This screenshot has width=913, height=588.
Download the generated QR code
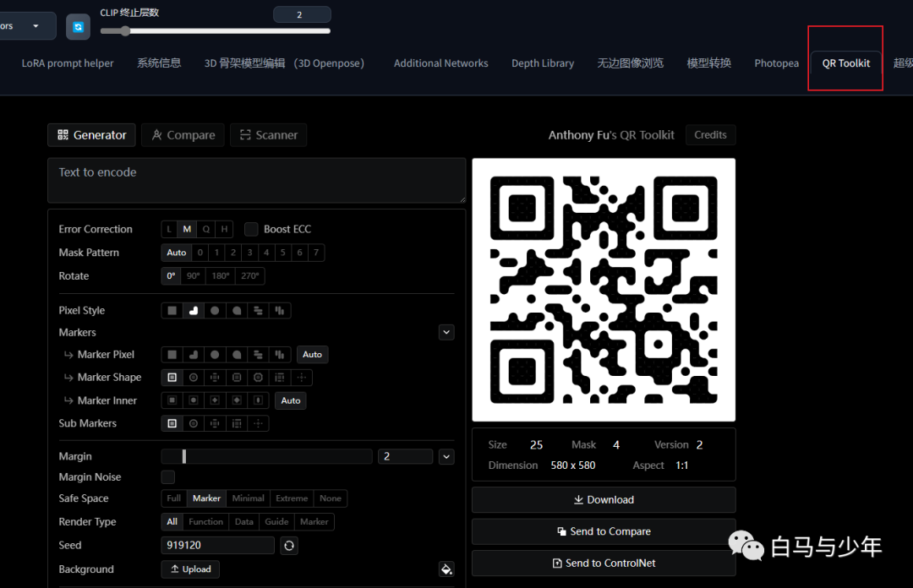point(604,500)
